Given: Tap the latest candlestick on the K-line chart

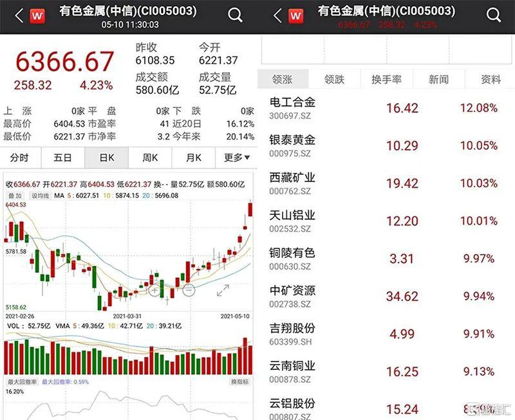Looking at the screenshot, I should click(250, 208).
